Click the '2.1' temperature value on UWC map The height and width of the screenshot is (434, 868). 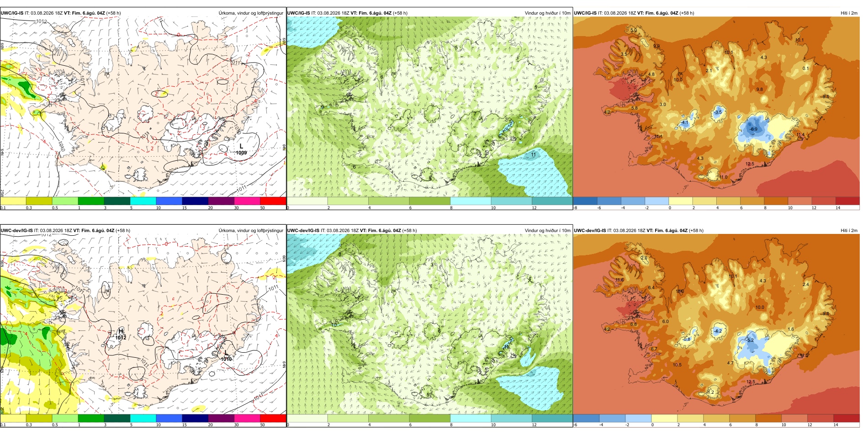point(709,71)
